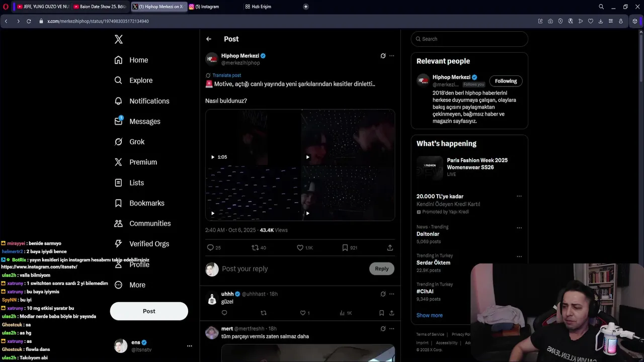Click the Translate post link
644x362 pixels.
(x=226, y=75)
